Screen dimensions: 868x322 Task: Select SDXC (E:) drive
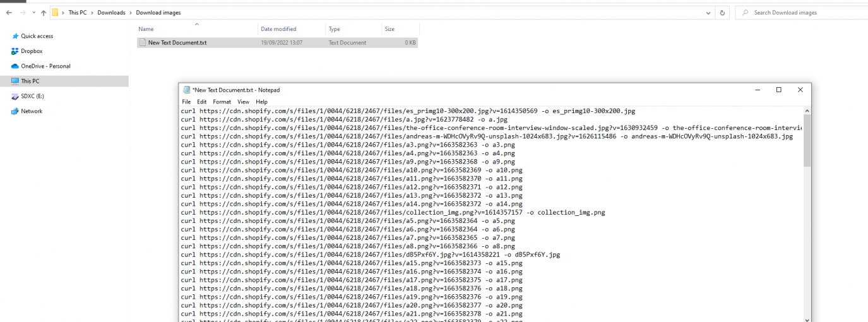pos(32,97)
